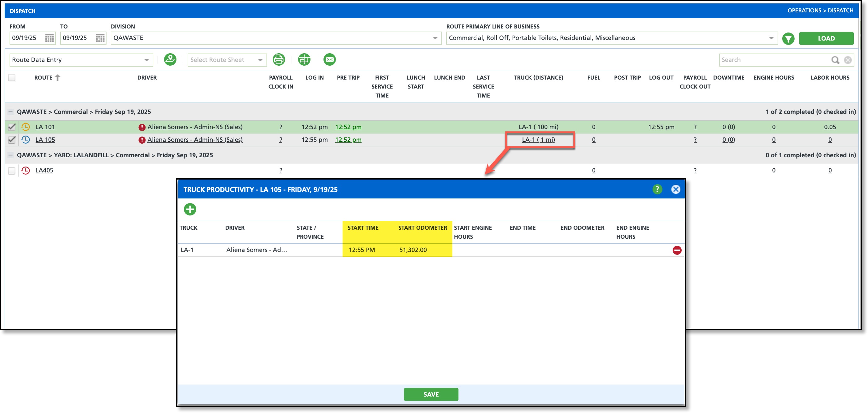Open the Route Data Entry dropdown
The height and width of the screenshot is (413, 868).
(81, 60)
